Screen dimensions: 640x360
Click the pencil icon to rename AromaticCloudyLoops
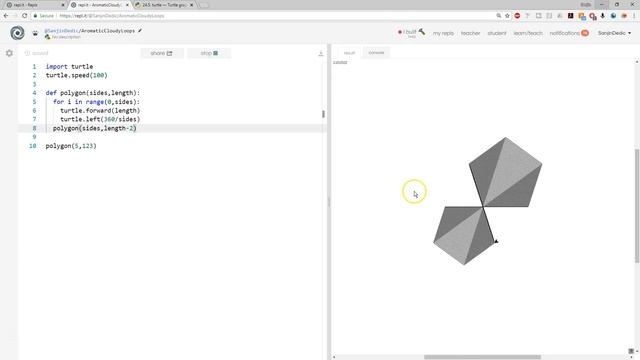pyautogui.click(x=140, y=31)
